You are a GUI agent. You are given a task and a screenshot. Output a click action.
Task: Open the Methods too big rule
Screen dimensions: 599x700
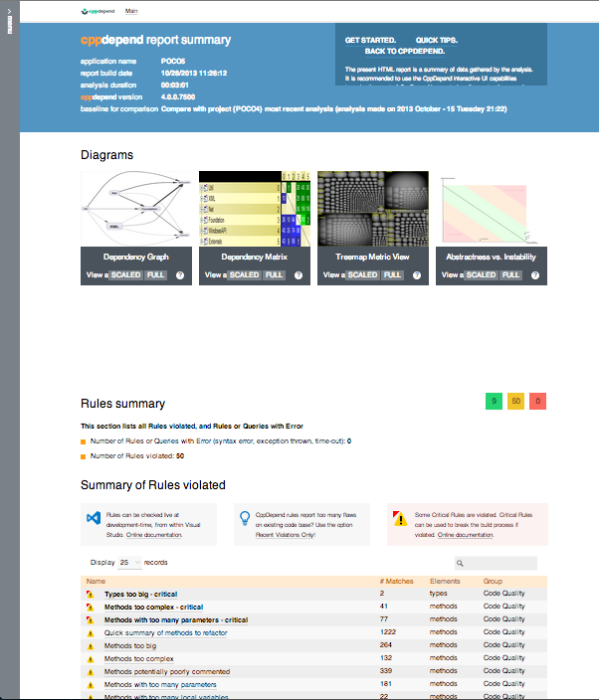130,646
